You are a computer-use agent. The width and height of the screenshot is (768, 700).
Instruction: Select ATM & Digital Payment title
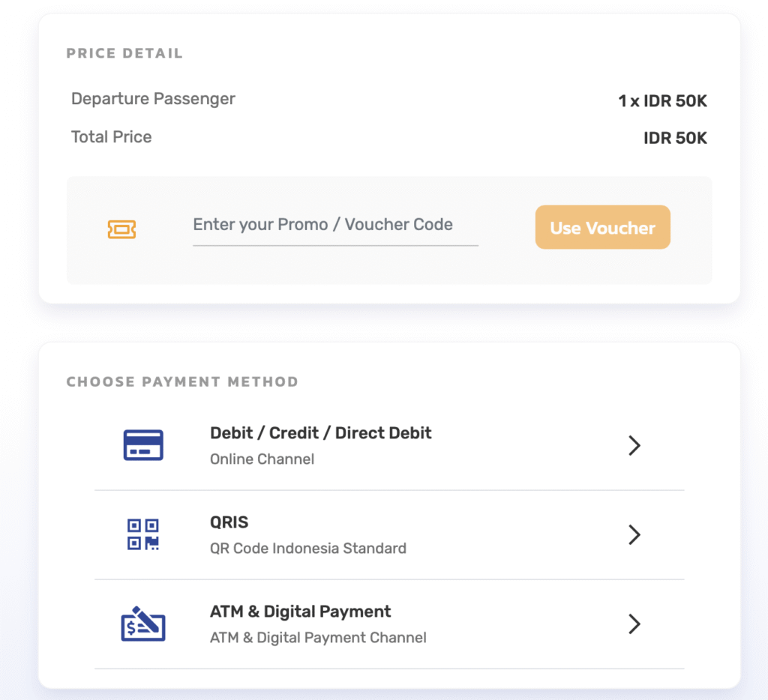(300, 612)
